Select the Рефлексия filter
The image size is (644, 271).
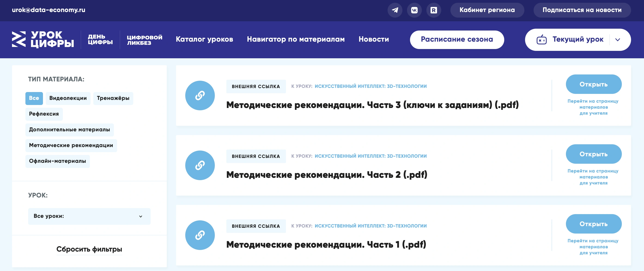click(44, 114)
